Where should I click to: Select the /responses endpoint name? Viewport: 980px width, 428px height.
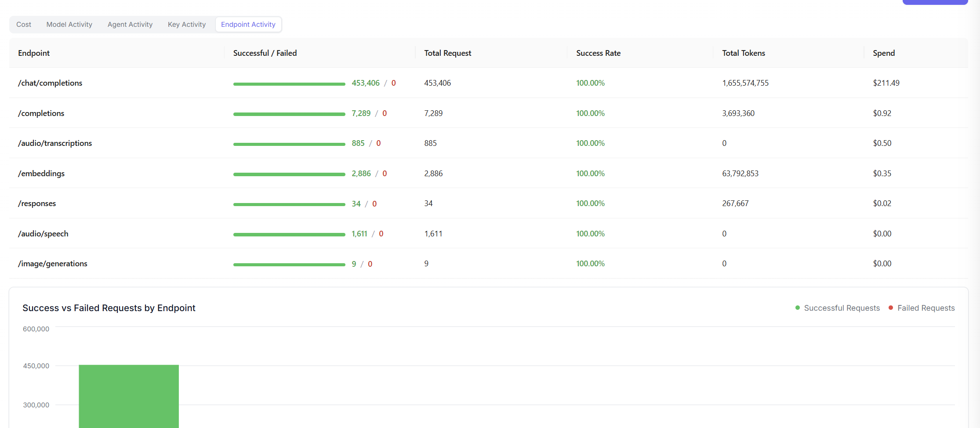point(37,203)
